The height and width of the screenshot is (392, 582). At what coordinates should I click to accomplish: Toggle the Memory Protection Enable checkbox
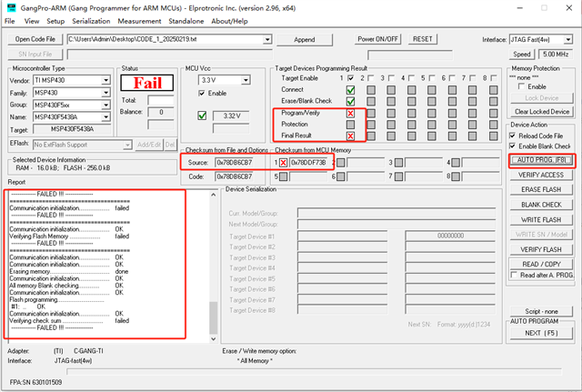point(521,86)
